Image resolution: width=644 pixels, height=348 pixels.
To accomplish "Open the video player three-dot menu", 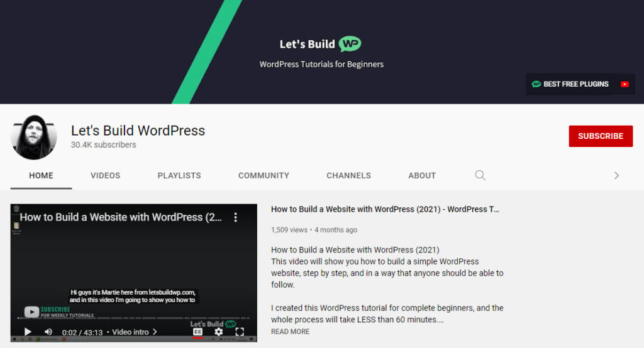I will 235,217.
